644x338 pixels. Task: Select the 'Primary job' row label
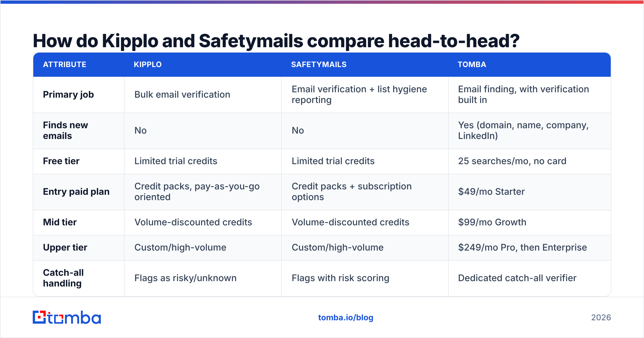coord(68,94)
